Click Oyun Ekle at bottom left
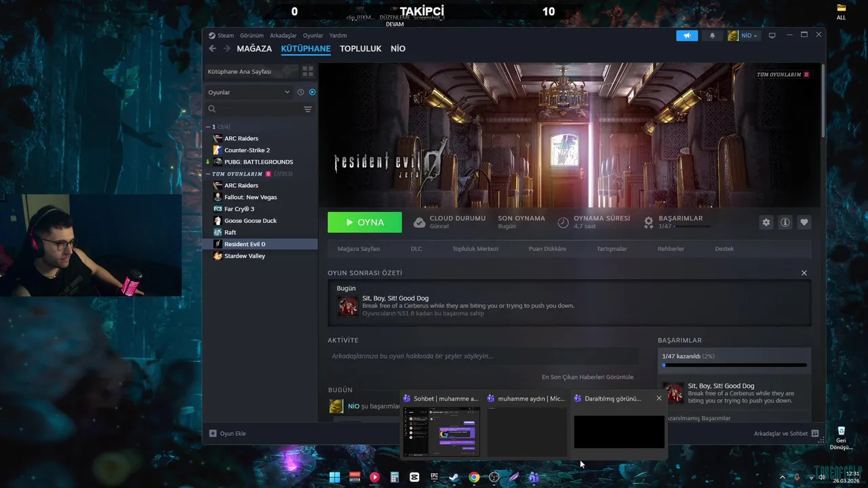The width and height of the screenshot is (868, 488). [228, 434]
